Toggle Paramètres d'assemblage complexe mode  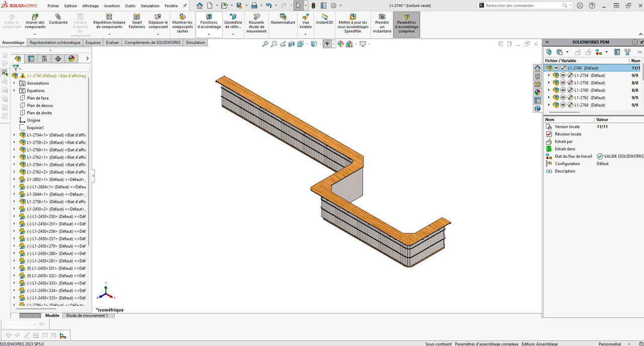click(407, 24)
